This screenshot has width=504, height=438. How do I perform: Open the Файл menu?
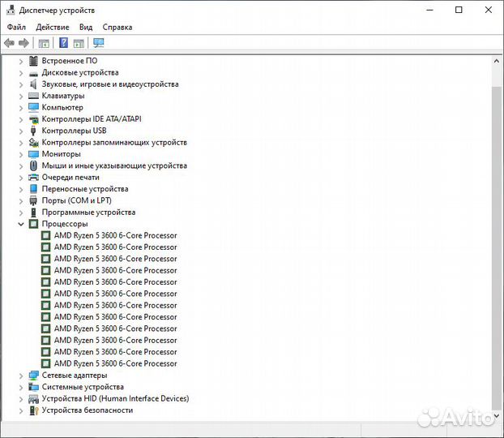click(16, 27)
